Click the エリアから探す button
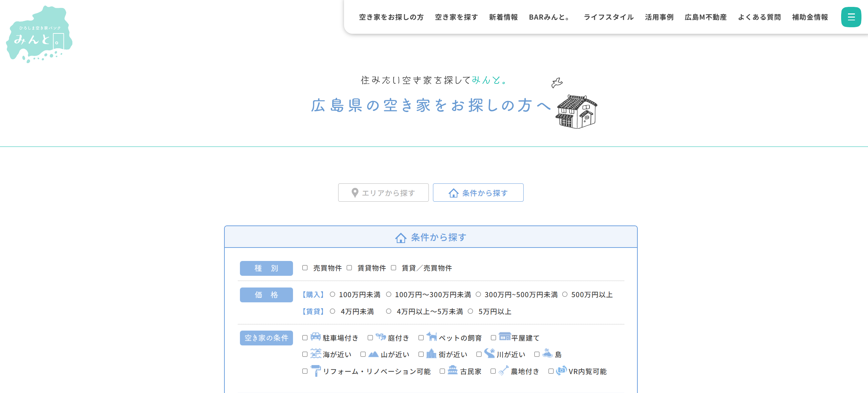868x393 pixels. (383, 193)
